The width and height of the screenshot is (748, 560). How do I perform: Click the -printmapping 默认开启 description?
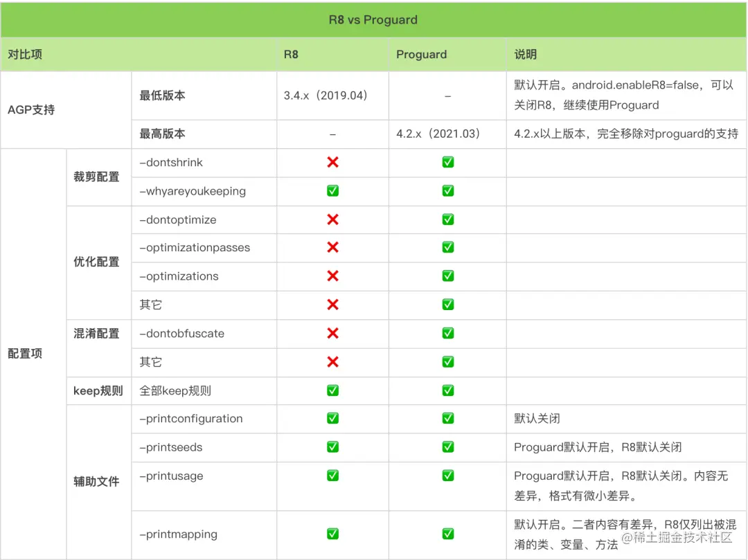[625, 534]
